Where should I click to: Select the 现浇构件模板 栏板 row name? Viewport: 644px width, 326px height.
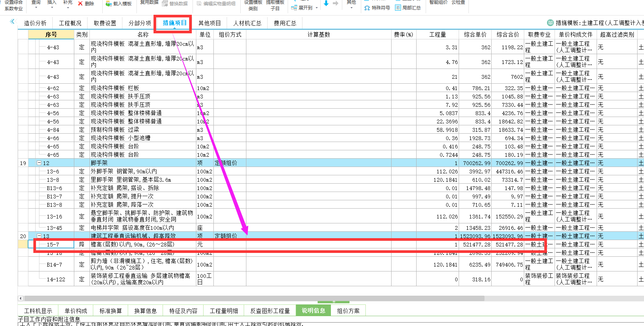(115, 88)
